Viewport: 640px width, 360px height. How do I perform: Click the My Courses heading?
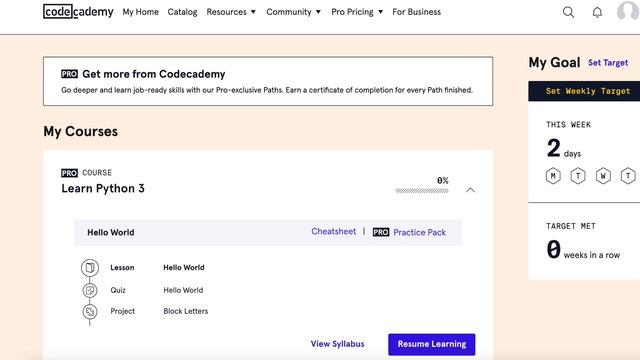pos(80,131)
